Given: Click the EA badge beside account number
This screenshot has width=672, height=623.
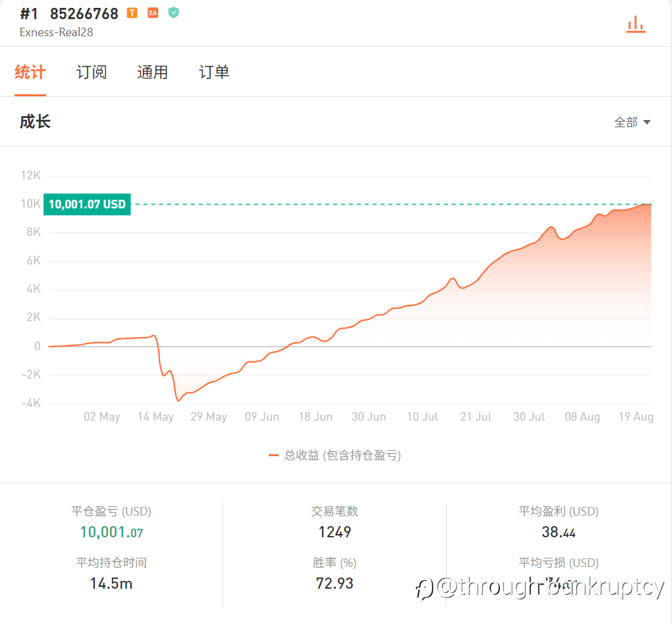Looking at the screenshot, I should pos(153,13).
